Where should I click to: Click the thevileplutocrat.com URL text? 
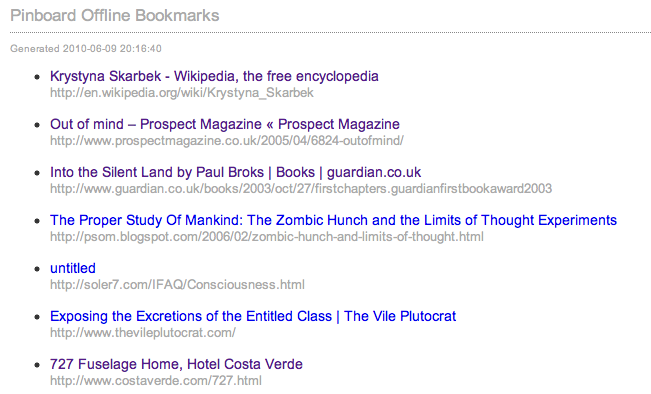click(x=143, y=333)
